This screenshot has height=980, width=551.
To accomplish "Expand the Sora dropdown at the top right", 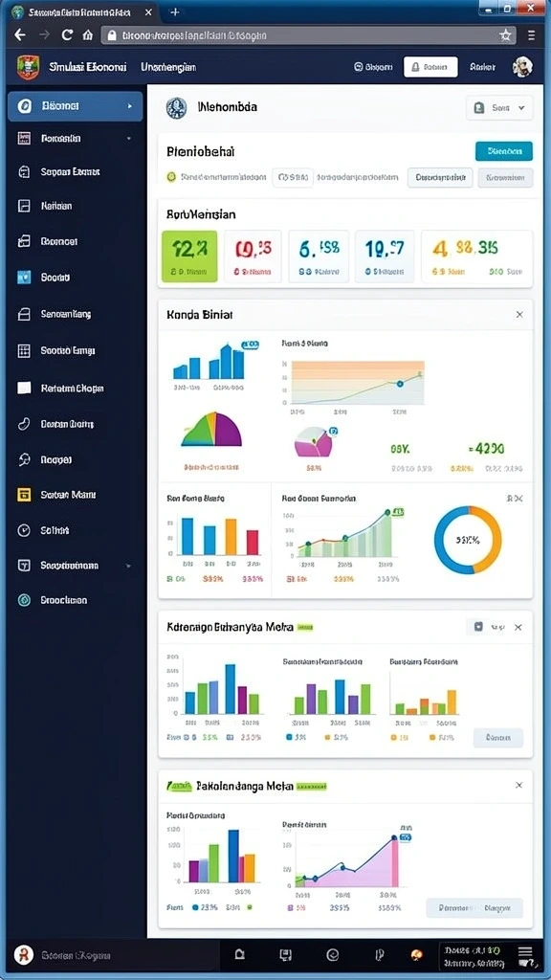I will (499, 107).
